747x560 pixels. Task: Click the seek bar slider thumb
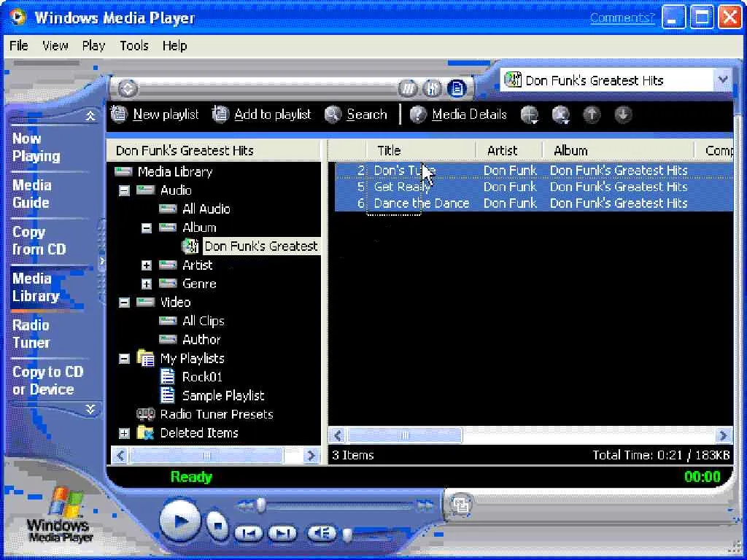[x=260, y=505]
